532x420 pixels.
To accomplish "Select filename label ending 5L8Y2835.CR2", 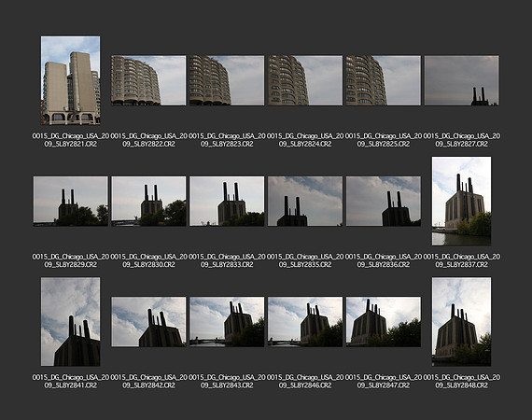I will [x=305, y=260].
